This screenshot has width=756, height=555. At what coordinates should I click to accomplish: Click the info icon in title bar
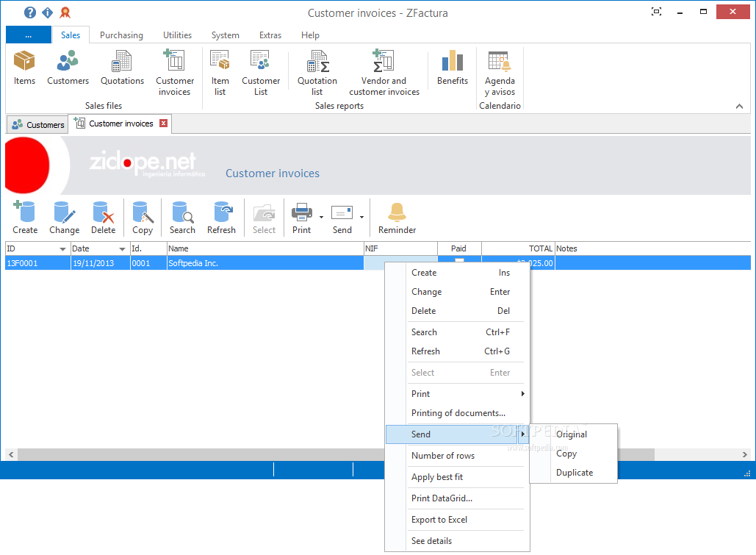47,12
